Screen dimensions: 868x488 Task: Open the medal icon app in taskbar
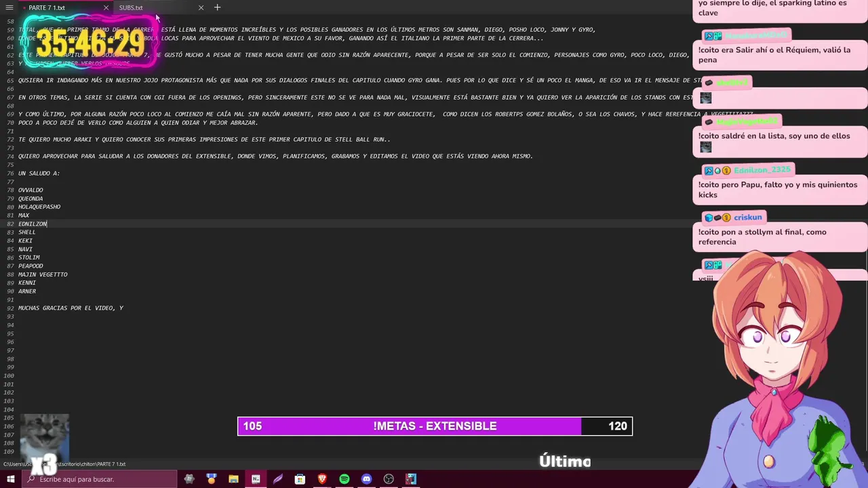pos(211,479)
